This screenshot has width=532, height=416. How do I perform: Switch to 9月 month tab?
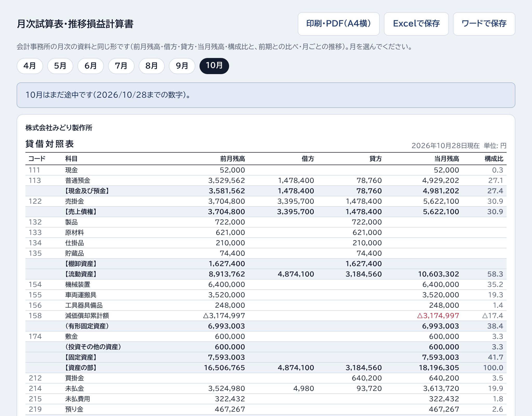182,66
